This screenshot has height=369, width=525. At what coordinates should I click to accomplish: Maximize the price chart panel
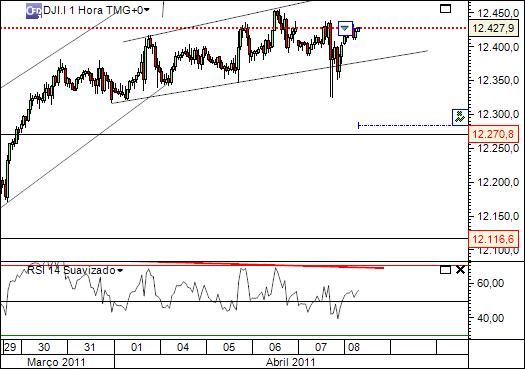pyautogui.click(x=445, y=8)
